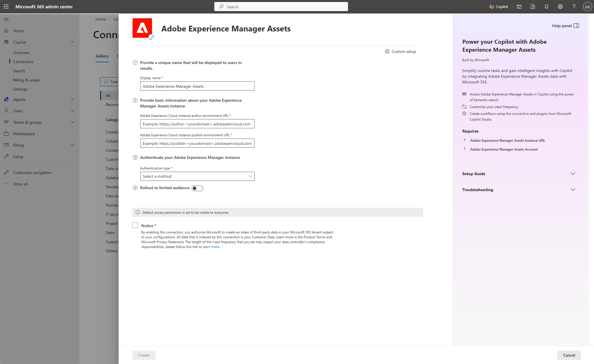594x364 pixels.
Task: Check the Notice checkbox
Action: (x=135, y=225)
